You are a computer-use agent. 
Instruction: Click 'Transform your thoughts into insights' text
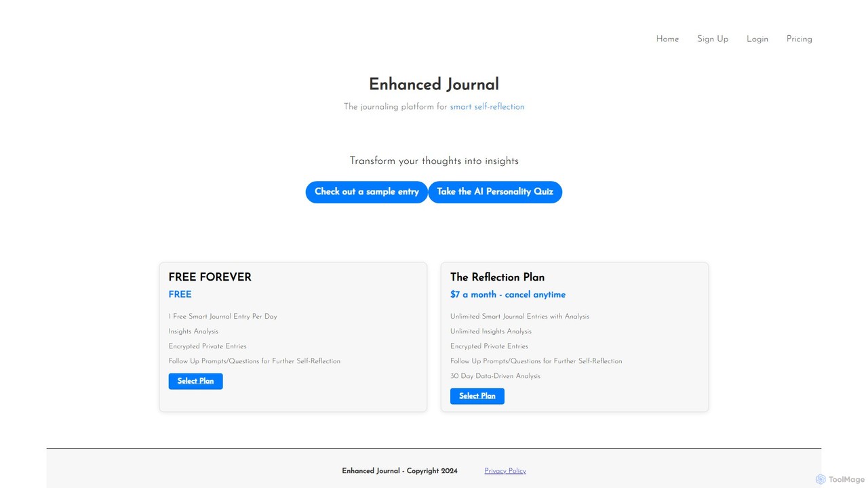pyautogui.click(x=434, y=161)
